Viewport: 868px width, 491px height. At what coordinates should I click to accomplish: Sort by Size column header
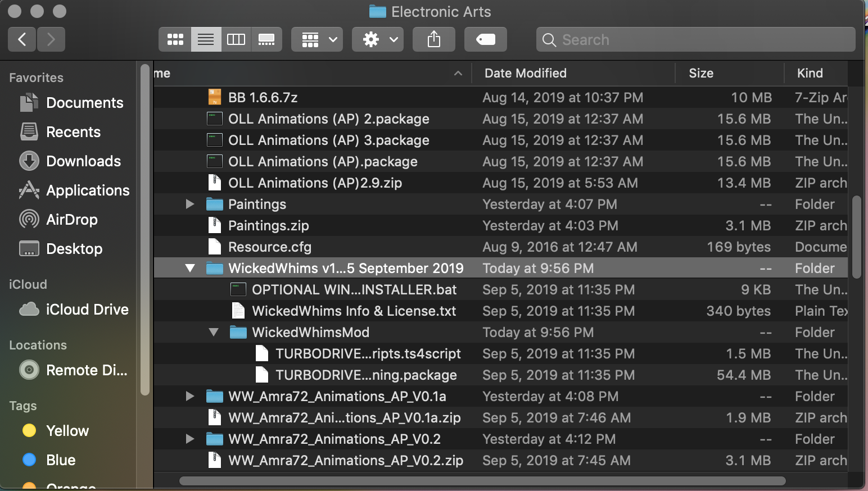coord(729,73)
